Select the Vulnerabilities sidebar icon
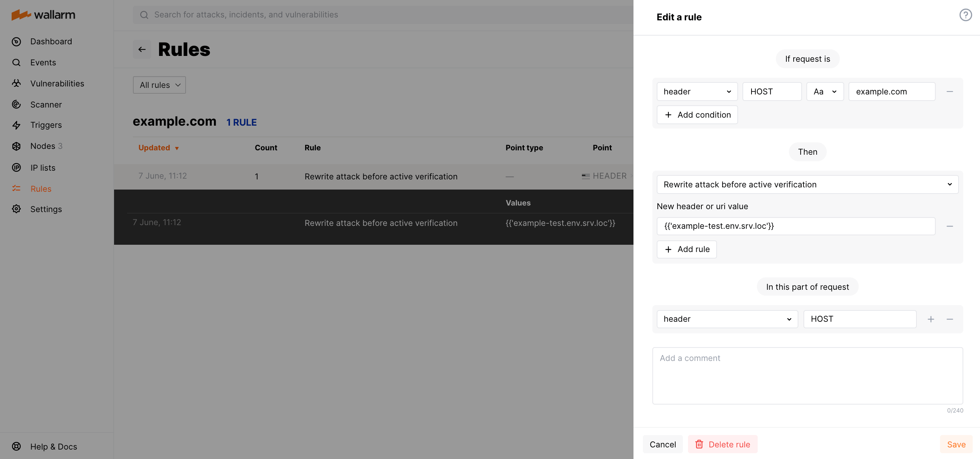The width and height of the screenshot is (980, 459). tap(16, 83)
